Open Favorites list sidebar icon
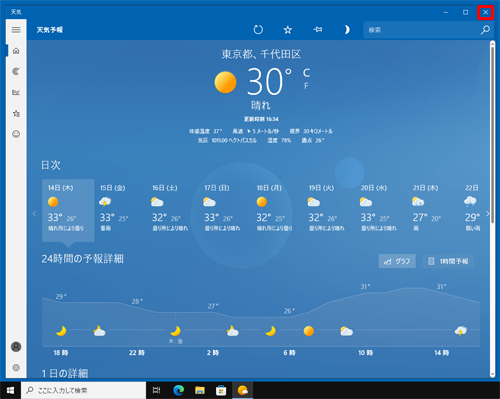The height and width of the screenshot is (399, 500). pos(16,113)
